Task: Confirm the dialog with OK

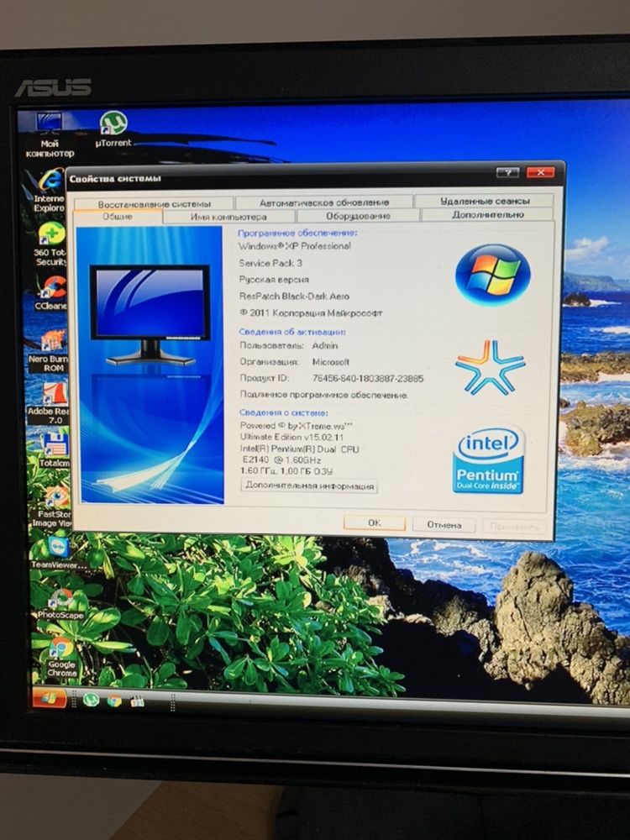Action: point(375,522)
